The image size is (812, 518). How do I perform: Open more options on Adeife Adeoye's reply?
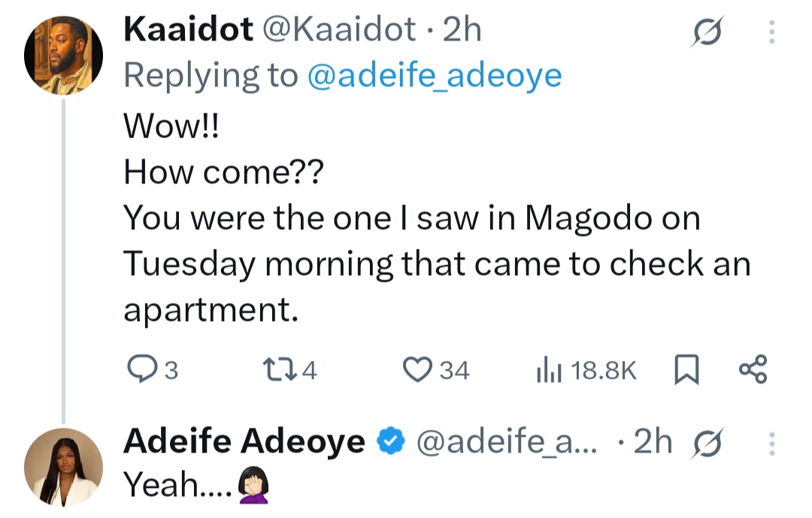pos(772,446)
